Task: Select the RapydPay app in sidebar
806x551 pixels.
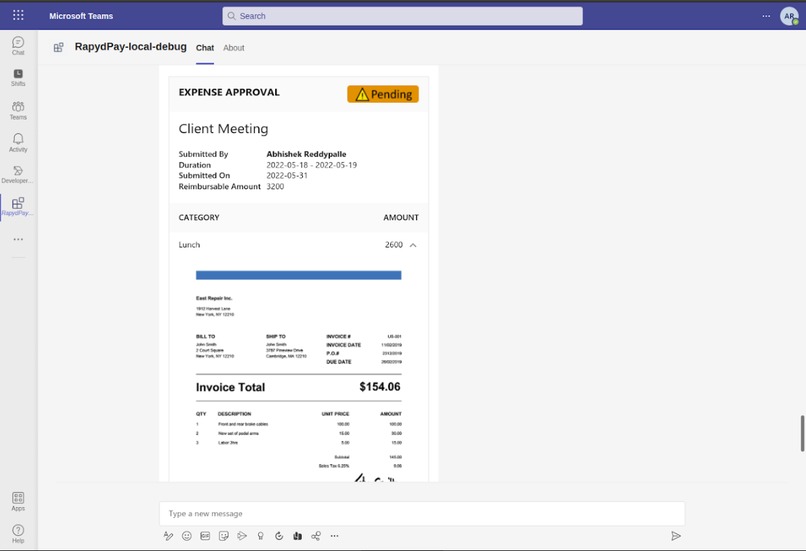Action: 17,207
